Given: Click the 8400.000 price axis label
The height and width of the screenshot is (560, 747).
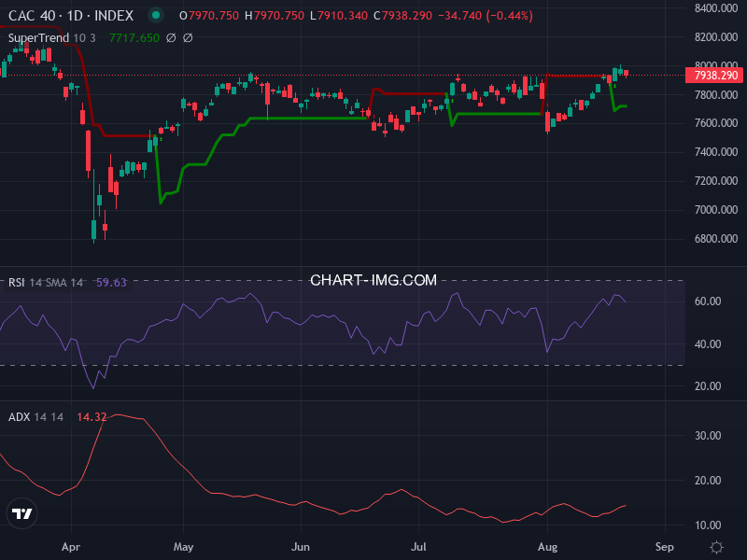Looking at the screenshot, I should 716,8.
